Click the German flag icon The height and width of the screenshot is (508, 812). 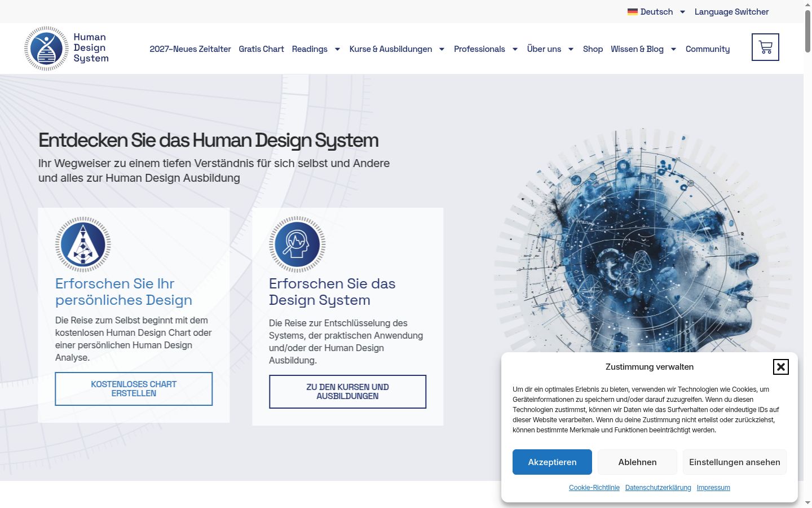[633, 12]
